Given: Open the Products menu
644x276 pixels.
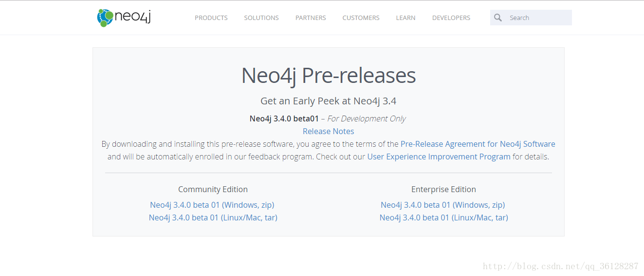Looking at the screenshot, I should click(x=211, y=18).
